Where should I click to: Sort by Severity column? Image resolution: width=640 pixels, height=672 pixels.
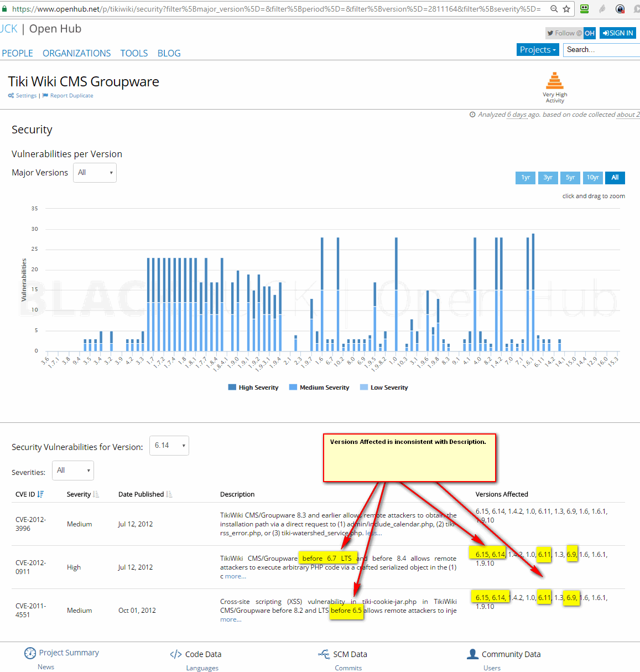pyautogui.click(x=83, y=494)
